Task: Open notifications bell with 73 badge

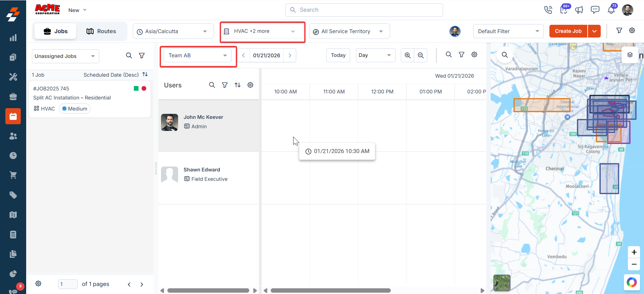Action: tap(611, 10)
